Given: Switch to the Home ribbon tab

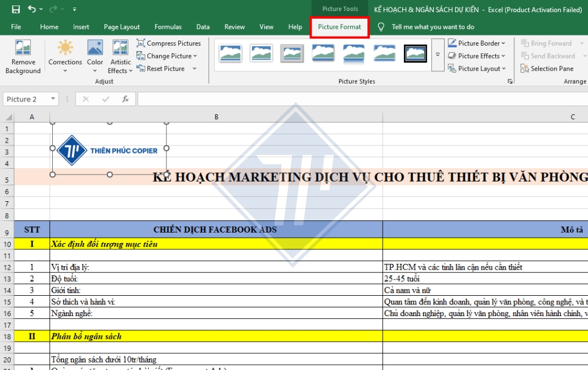Looking at the screenshot, I should [x=49, y=26].
